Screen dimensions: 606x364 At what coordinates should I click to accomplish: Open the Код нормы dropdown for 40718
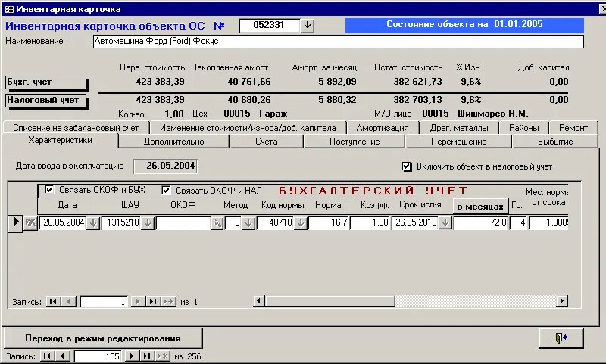click(301, 222)
